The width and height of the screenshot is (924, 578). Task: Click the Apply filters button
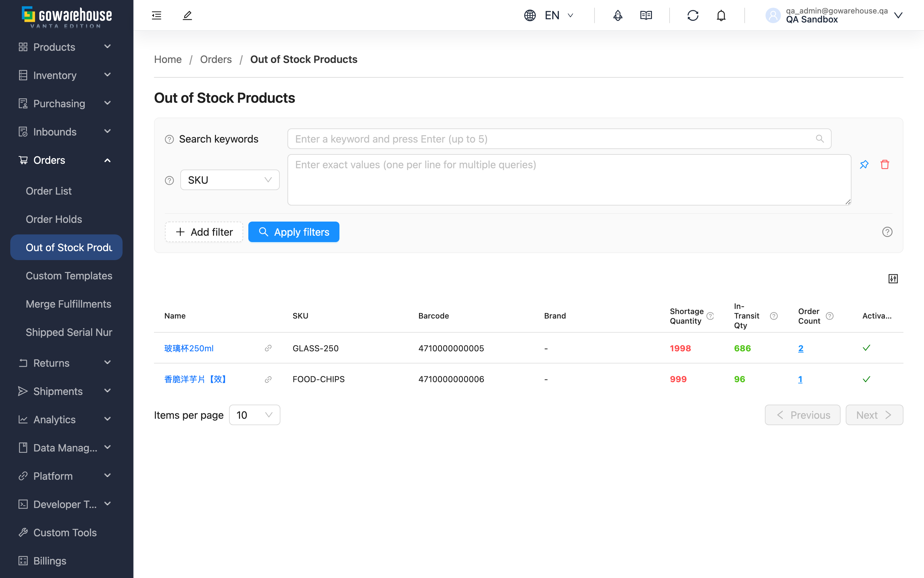294,232
